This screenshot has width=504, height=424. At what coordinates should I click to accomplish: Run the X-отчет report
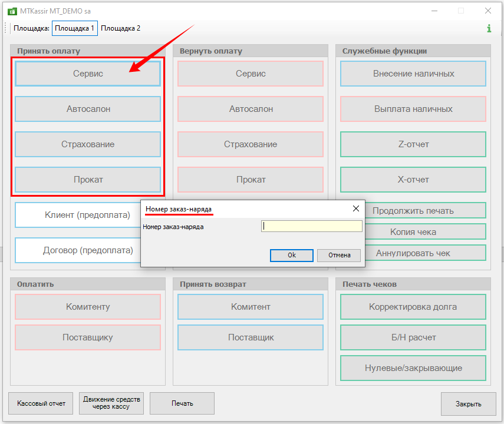coord(413,180)
